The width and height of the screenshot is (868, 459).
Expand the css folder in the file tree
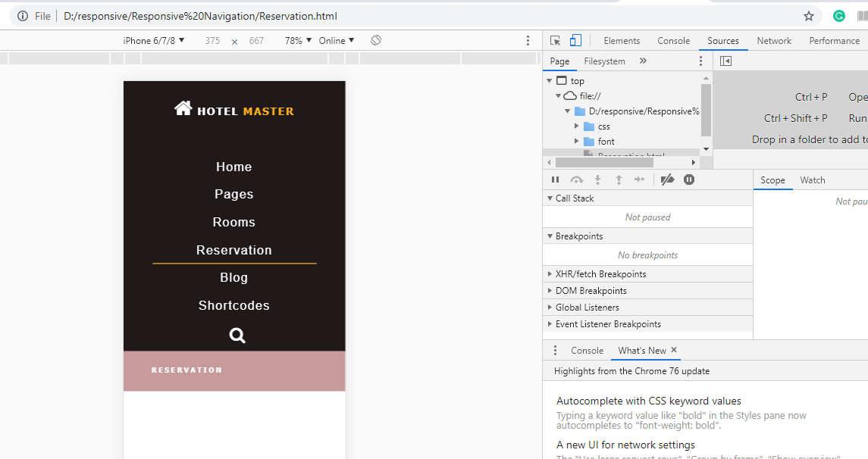pos(576,126)
